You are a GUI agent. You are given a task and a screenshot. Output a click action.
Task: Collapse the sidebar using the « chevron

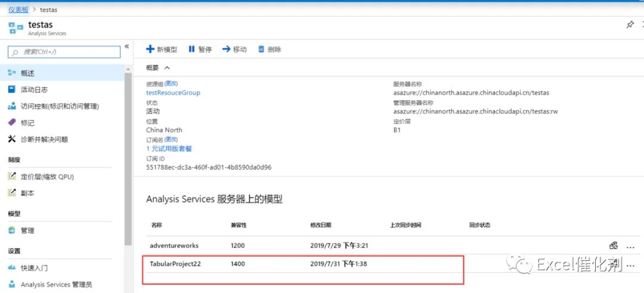pyautogui.click(x=127, y=46)
